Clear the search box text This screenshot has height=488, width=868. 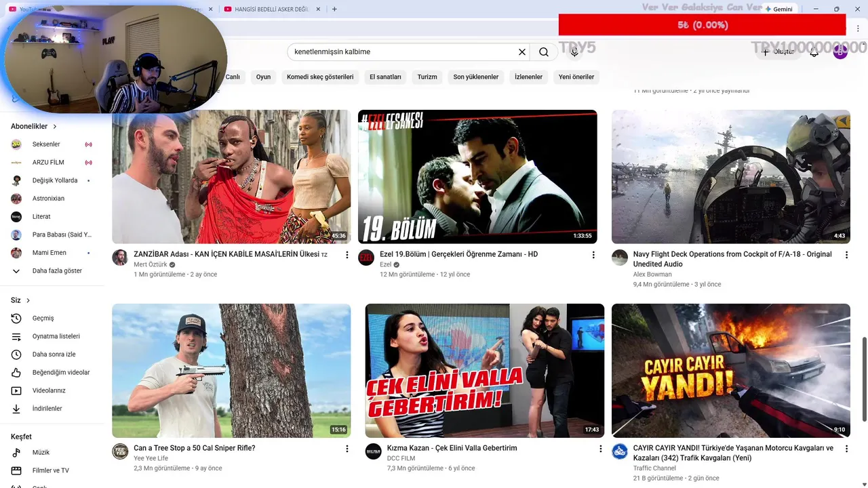coord(522,52)
